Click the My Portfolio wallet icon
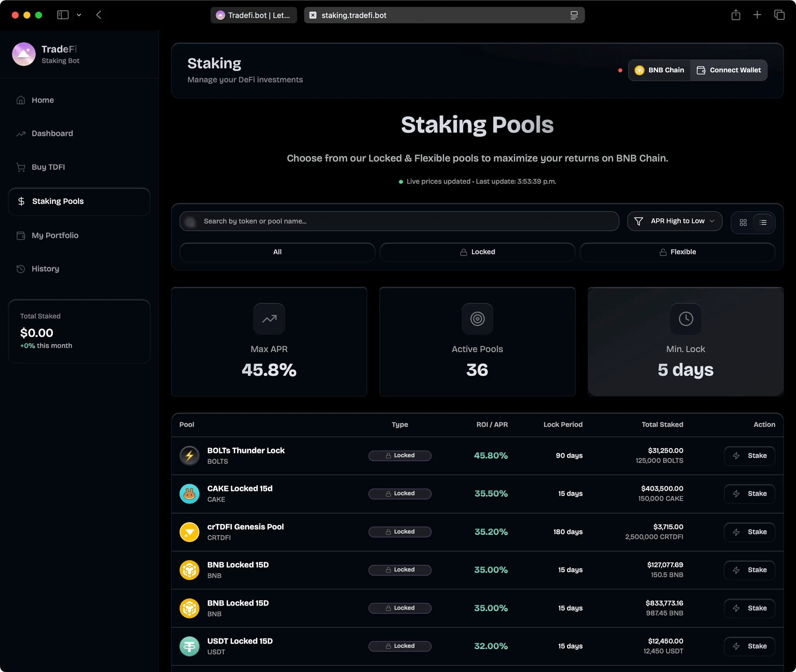 (21, 235)
